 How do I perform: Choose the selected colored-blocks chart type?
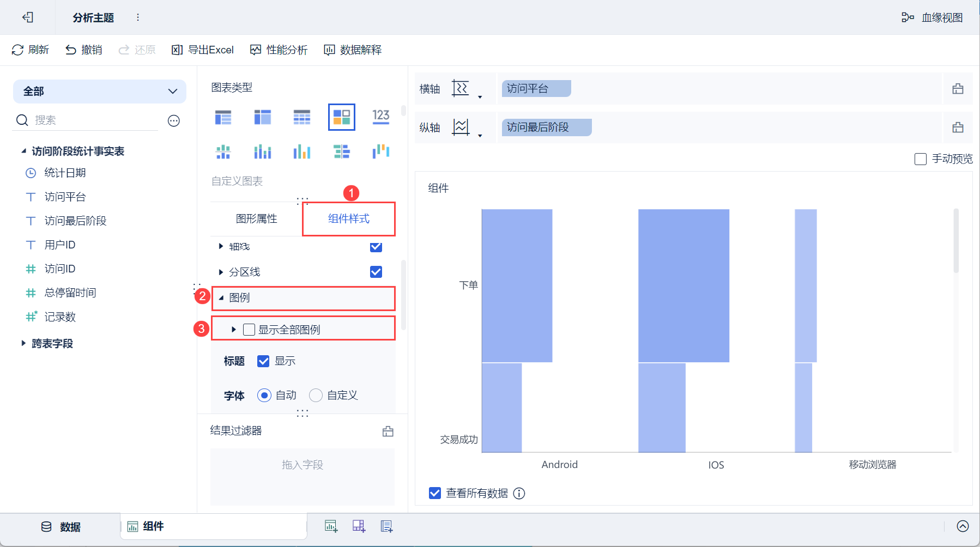tap(342, 117)
